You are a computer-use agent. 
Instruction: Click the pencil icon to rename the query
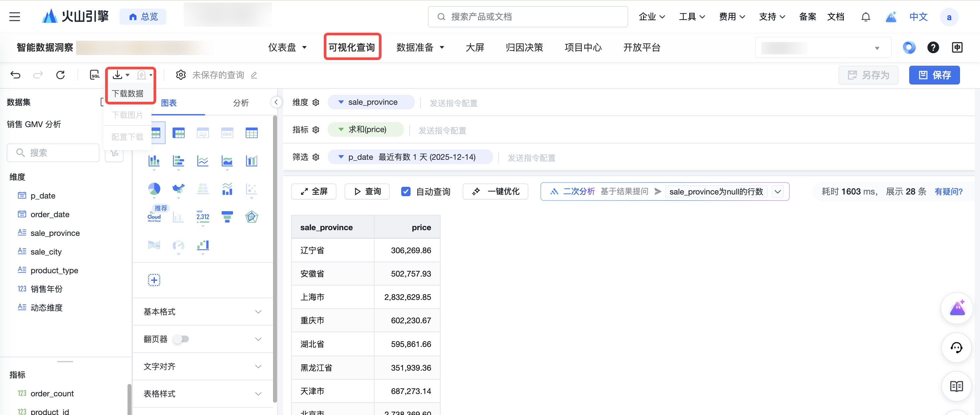[x=254, y=75]
